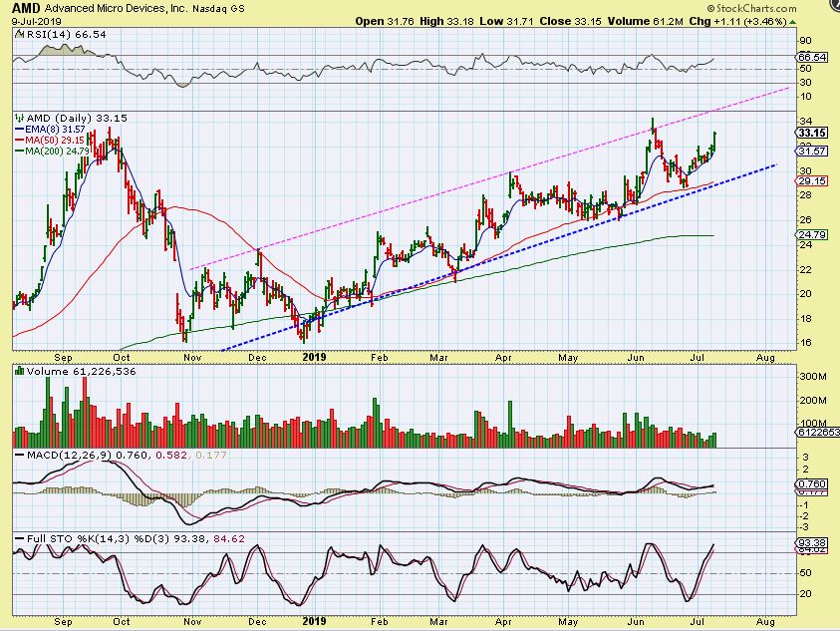Click the AMD ticker symbol in header
The height and width of the screenshot is (631, 840).
(26, 8)
